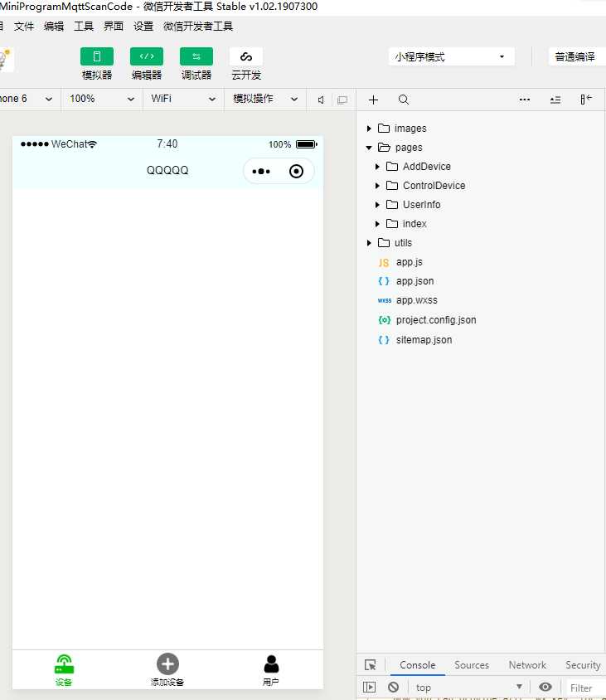The width and height of the screenshot is (606, 700).
Task: Open cloud development icon
Action: click(246, 56)
